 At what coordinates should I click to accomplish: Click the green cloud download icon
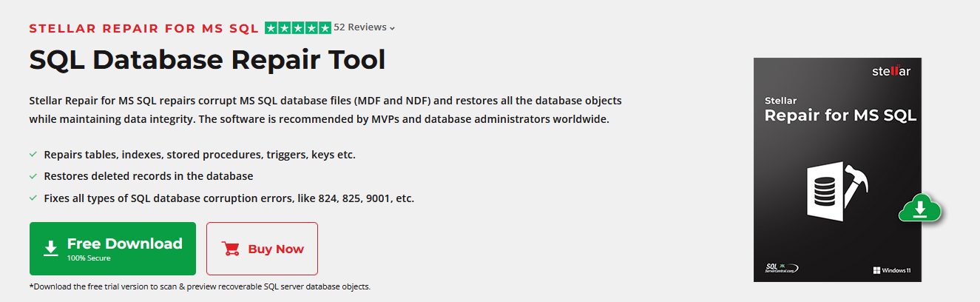click(x=919, y=209)
